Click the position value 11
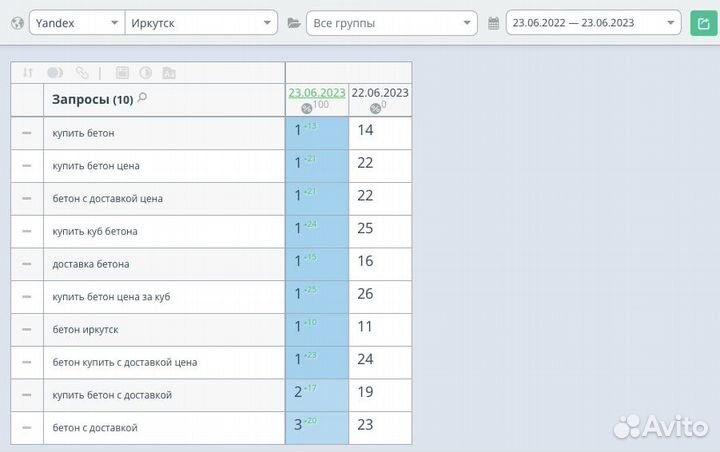Image resolution: width=720 pixels, height=452 pixels. coord(366,327)
